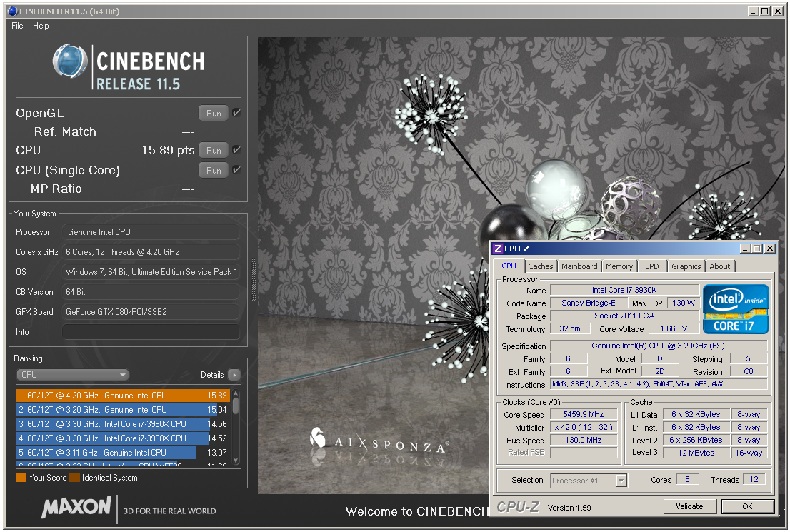Open the File menu in Cinebench
This screenshot has height=532, width=790.
coord(16,26)
